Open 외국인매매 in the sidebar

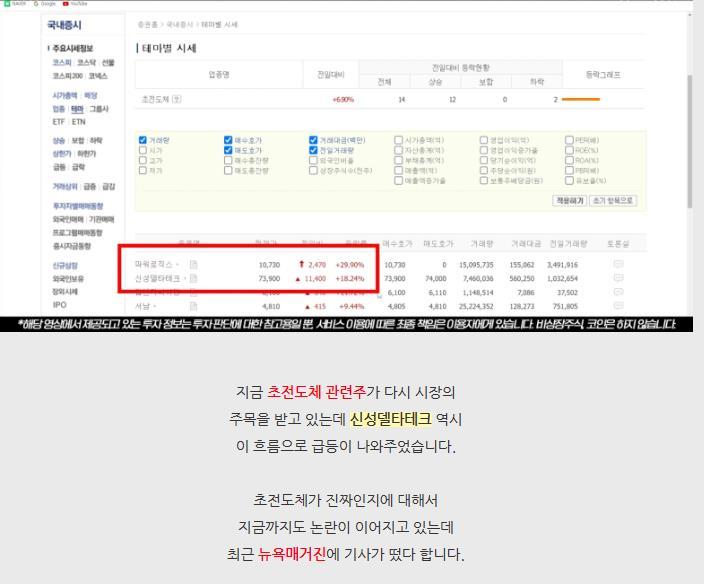(68, 220)
